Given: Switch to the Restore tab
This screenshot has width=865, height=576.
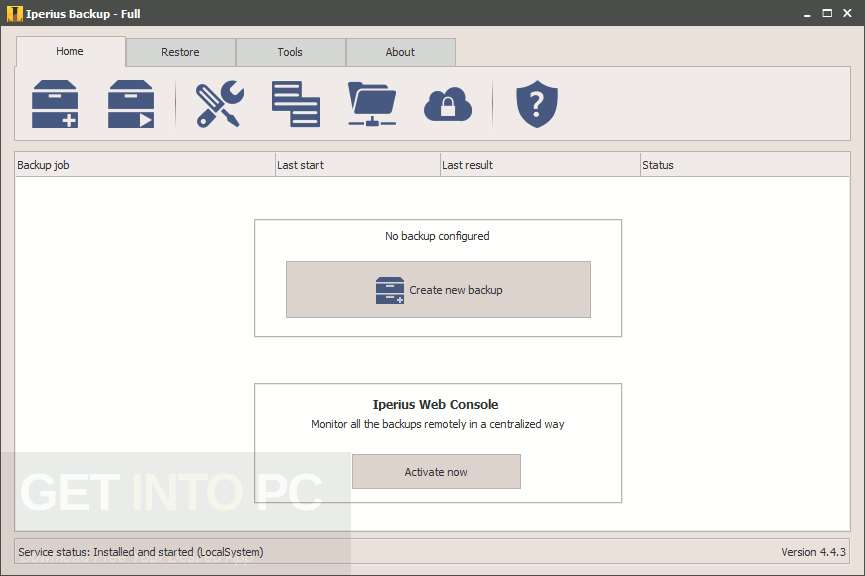Looking at the screenshot, I should point(180,52).
